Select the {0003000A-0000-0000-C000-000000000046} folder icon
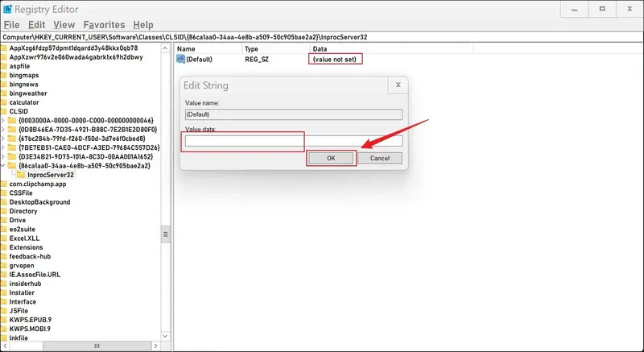The width and height of the screenshot is (644, 352). pos(11,120)
